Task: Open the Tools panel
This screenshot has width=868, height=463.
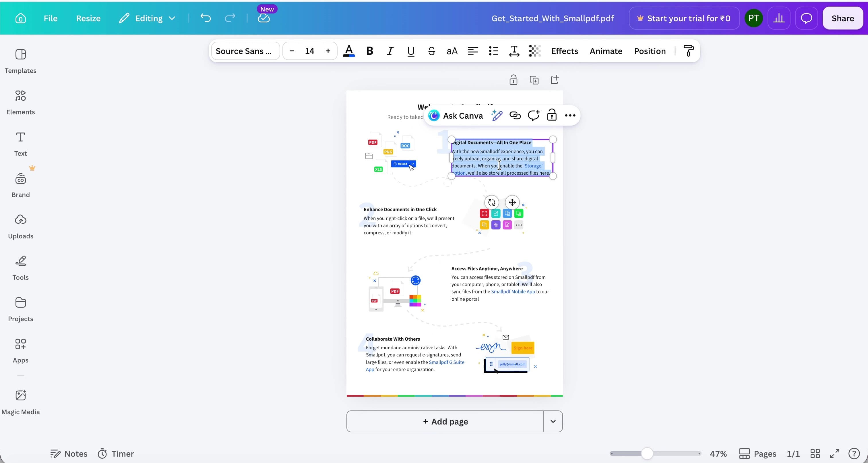Action: (21, 268)
